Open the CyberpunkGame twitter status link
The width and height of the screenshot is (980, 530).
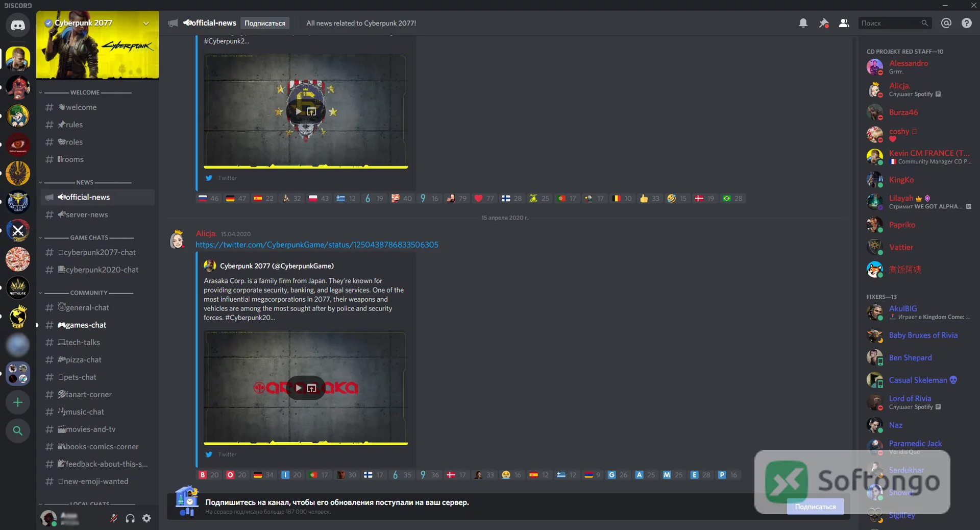[x=317, y=245]
